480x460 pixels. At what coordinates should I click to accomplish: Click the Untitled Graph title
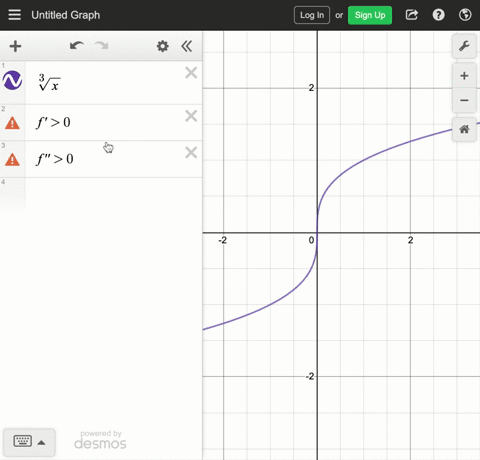click(66, 15)
